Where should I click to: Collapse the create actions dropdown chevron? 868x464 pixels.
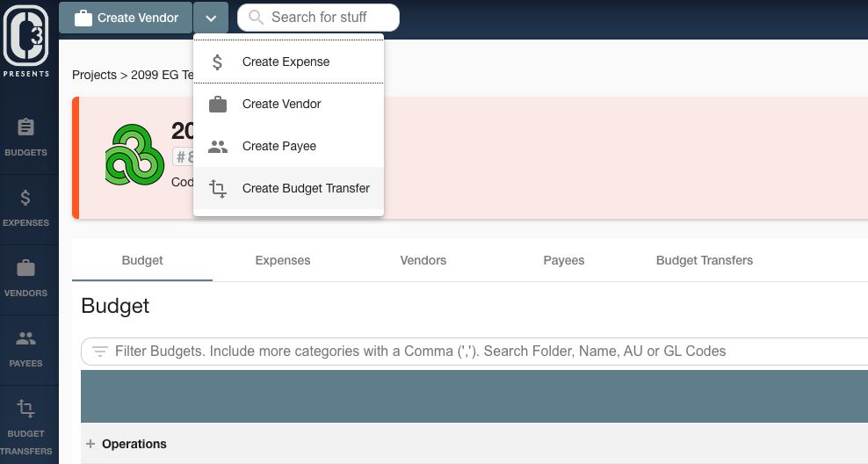click(210, 18)
